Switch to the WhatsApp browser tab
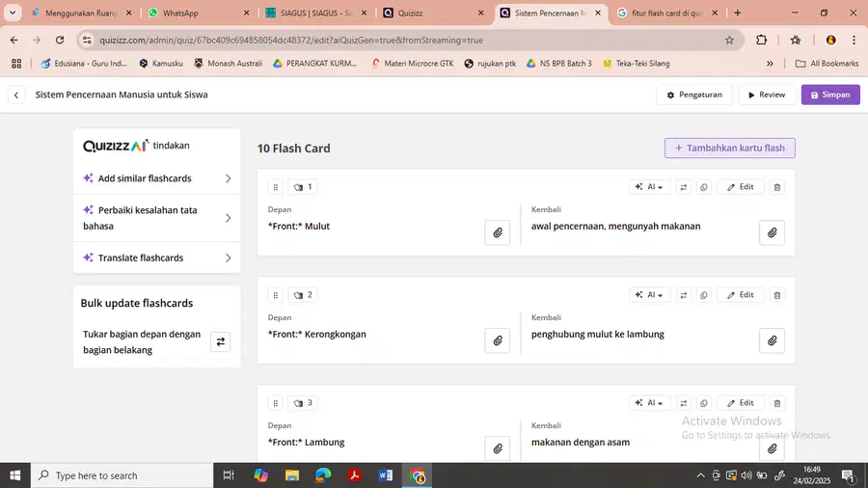The width and height of the screenshot is (868, 488). click(x=199, y=13)
